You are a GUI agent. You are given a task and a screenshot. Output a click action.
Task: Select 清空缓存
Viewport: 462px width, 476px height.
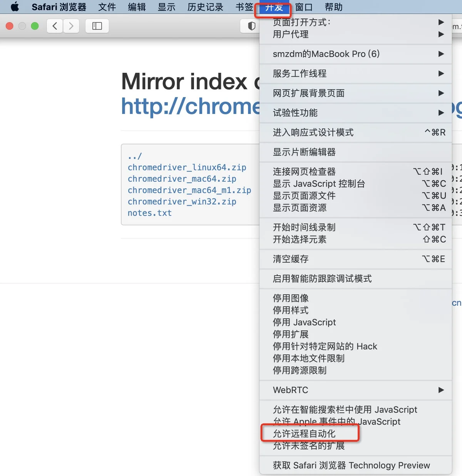[x=356, y=259]
